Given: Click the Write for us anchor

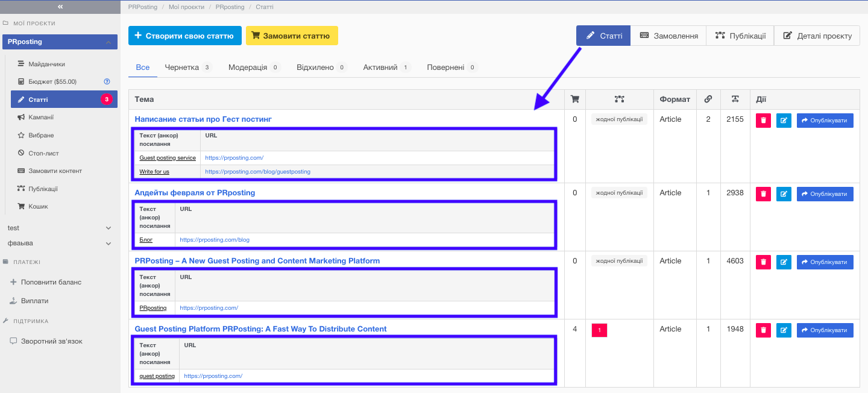Looking at the screenshot, I should (154, 172).
